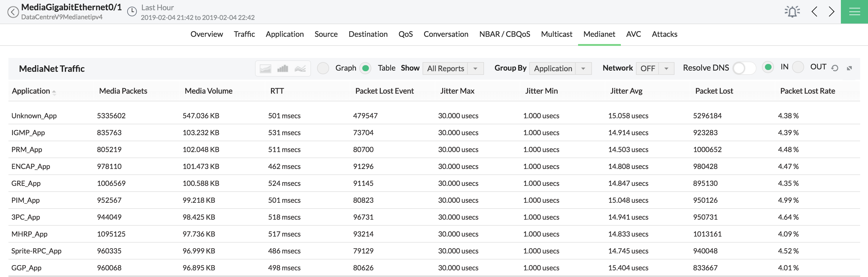
Task: Go to previous interface with left chevron
Action: coord(814,12)
